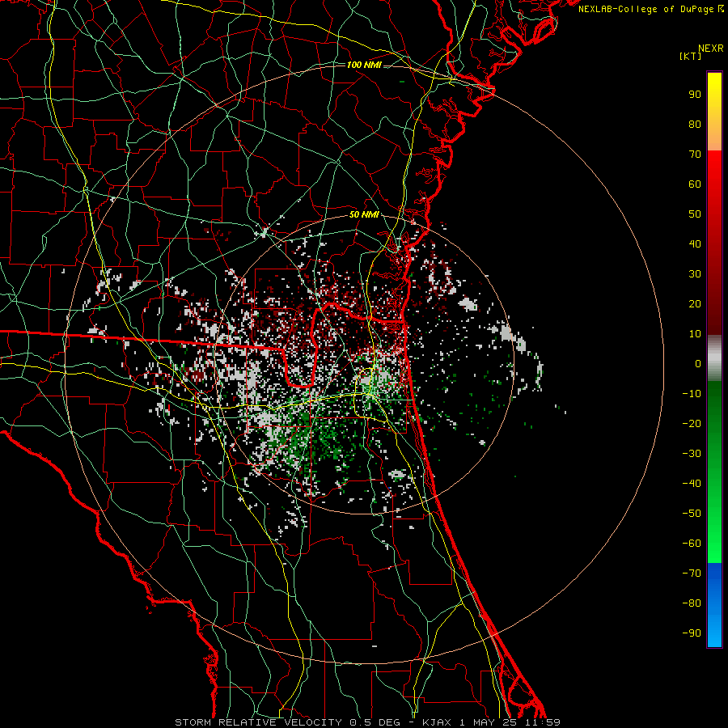728x728 pixels.
Task: Pick the gray zero-velocity segment of the color bar
Action: pos(714,358)
